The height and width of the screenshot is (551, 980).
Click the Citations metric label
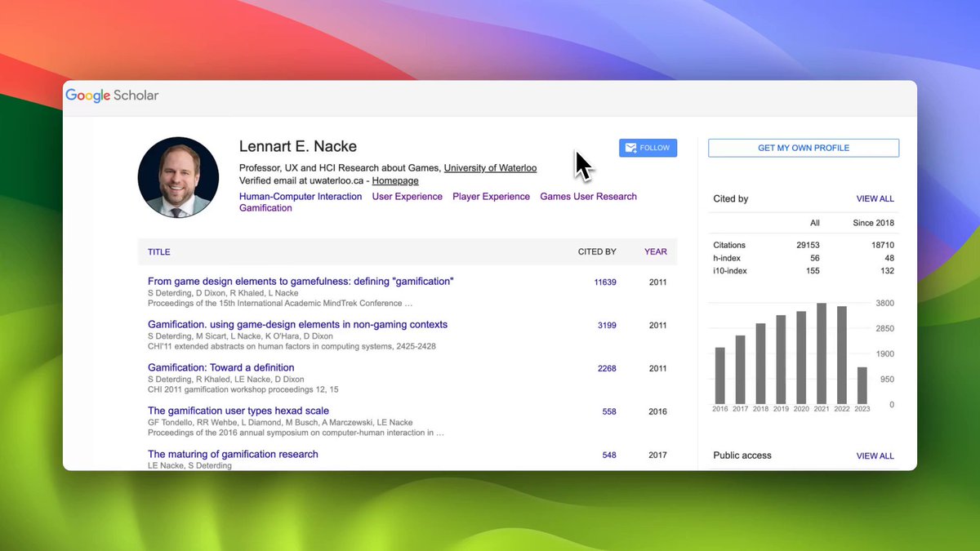click(x=729, y=245)
